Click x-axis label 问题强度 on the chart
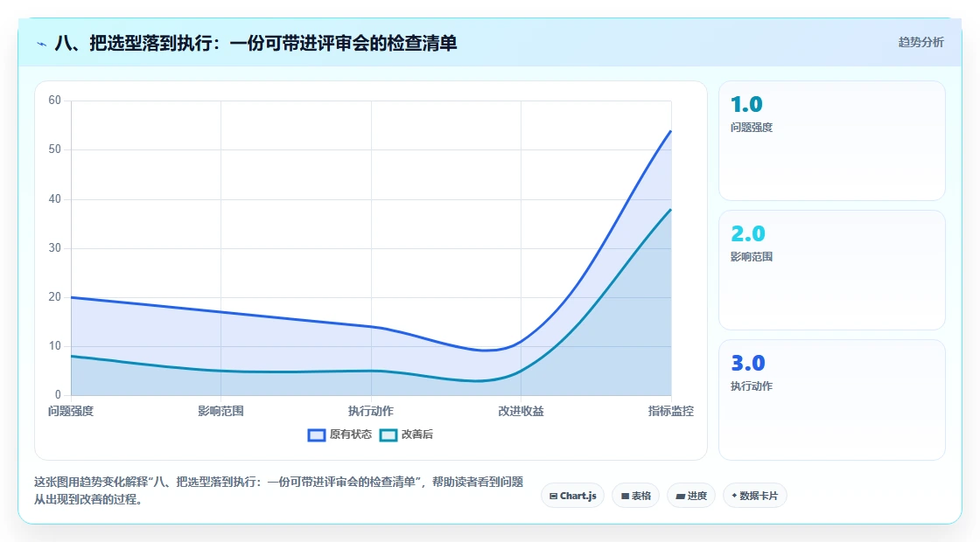 pos(71,412)
